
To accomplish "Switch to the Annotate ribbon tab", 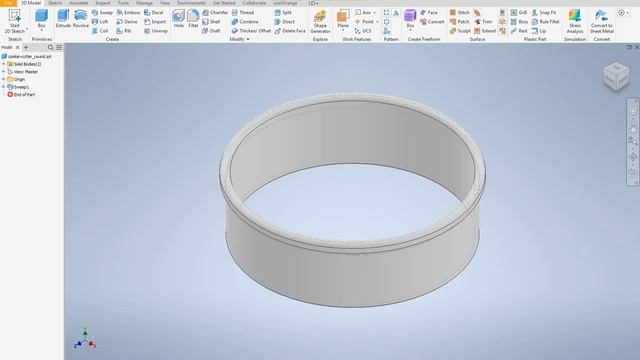I will (x=78, y=3).
